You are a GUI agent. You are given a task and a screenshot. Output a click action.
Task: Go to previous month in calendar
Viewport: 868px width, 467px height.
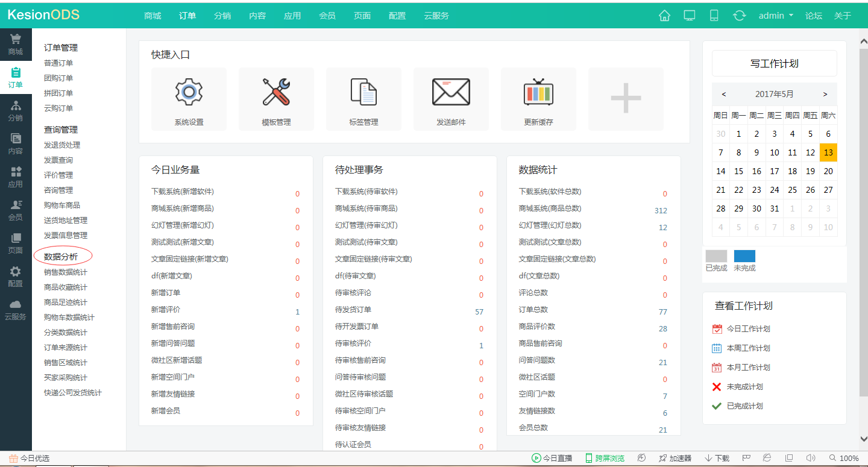(724, 94)
